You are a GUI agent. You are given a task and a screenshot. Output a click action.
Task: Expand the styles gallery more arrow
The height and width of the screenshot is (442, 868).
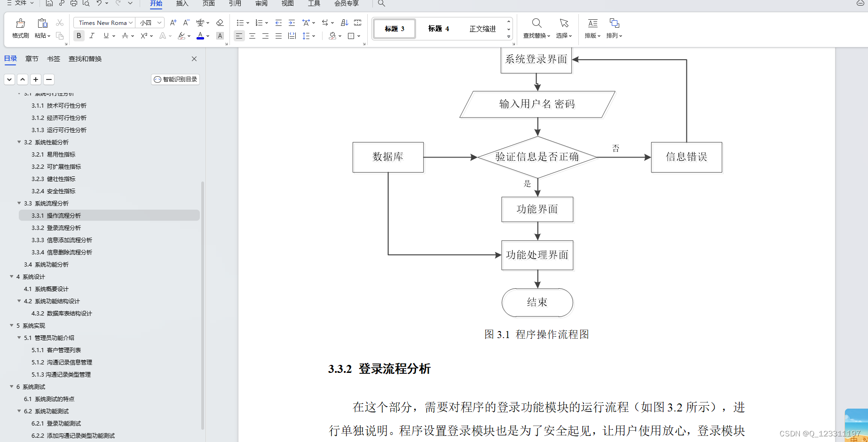pos(508,37)
